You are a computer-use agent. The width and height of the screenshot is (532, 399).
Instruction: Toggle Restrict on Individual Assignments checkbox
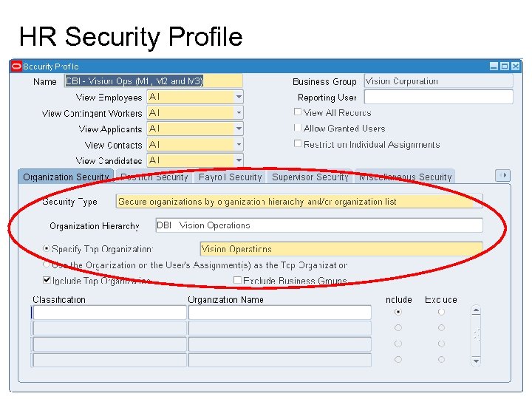[298, 143]
